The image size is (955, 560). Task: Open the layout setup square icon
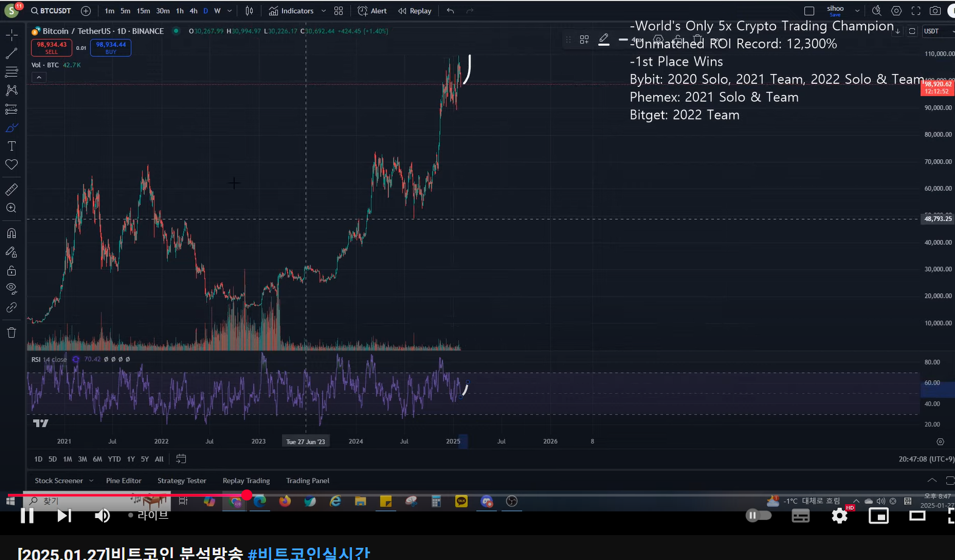809,11
